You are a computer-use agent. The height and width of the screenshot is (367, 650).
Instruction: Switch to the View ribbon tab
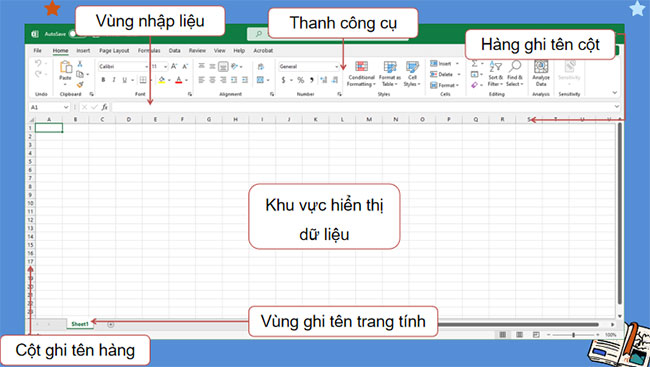(220, 51)
